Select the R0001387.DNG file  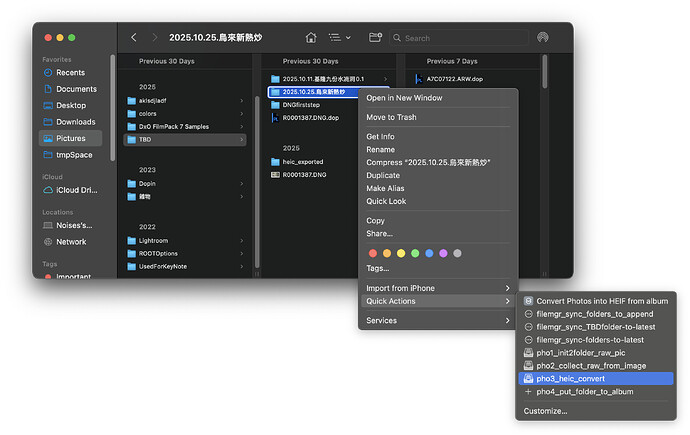pos(313,175)
